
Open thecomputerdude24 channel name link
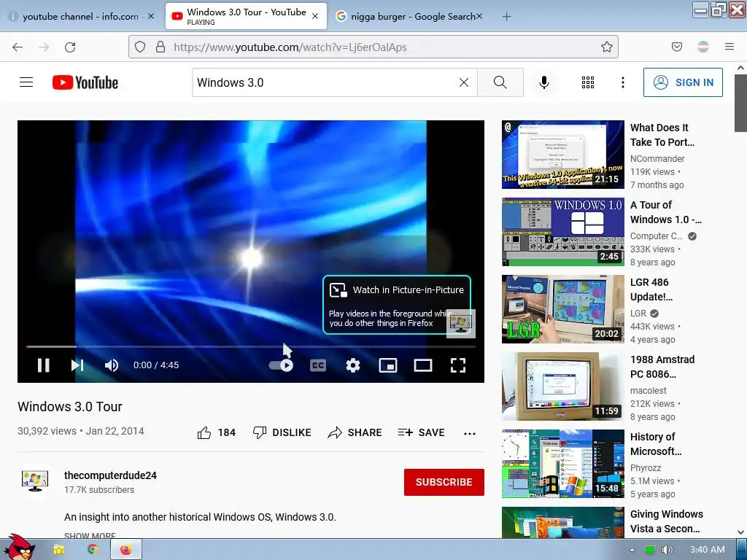click(x=111, y=475)
